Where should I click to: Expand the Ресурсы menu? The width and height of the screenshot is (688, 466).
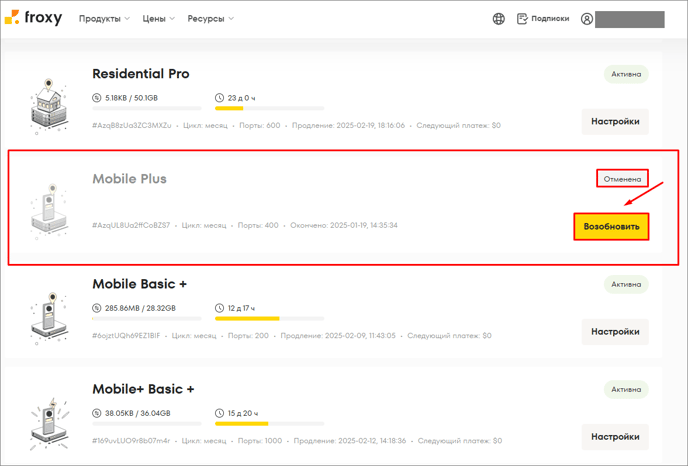pos(211,18)
